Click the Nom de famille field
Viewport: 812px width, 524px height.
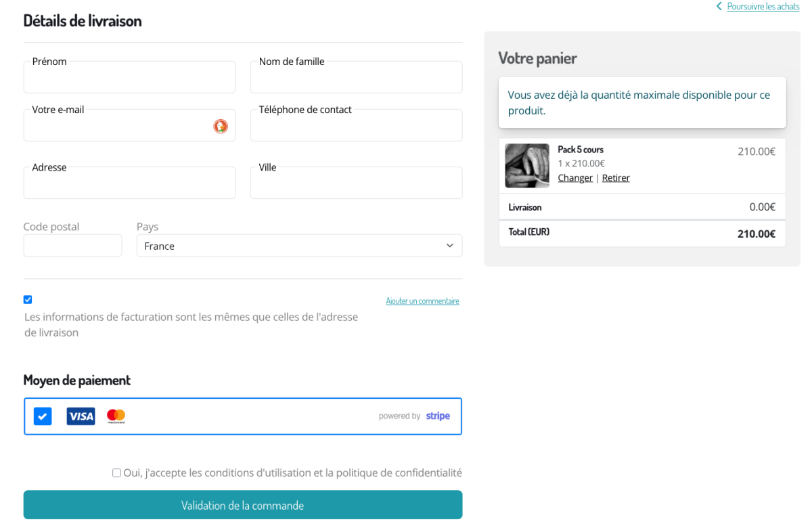point(356,79)
